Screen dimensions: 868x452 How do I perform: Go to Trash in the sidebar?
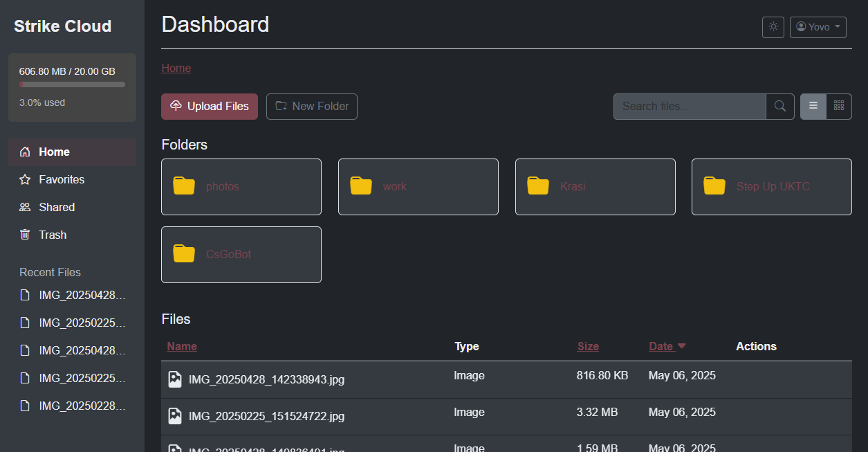pos(53,235)
